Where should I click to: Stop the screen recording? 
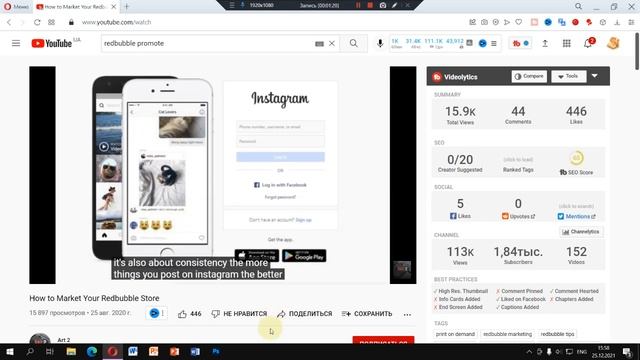(370, 5)
